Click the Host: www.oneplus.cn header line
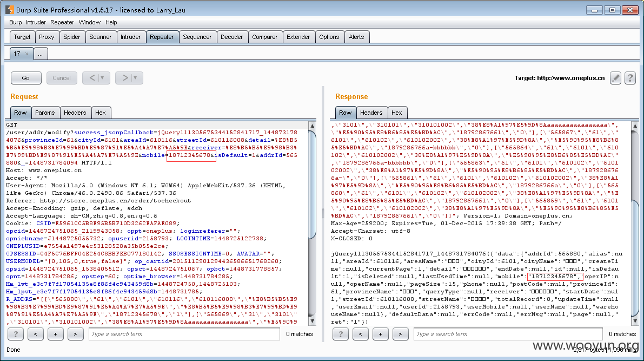 click(44, 170)
